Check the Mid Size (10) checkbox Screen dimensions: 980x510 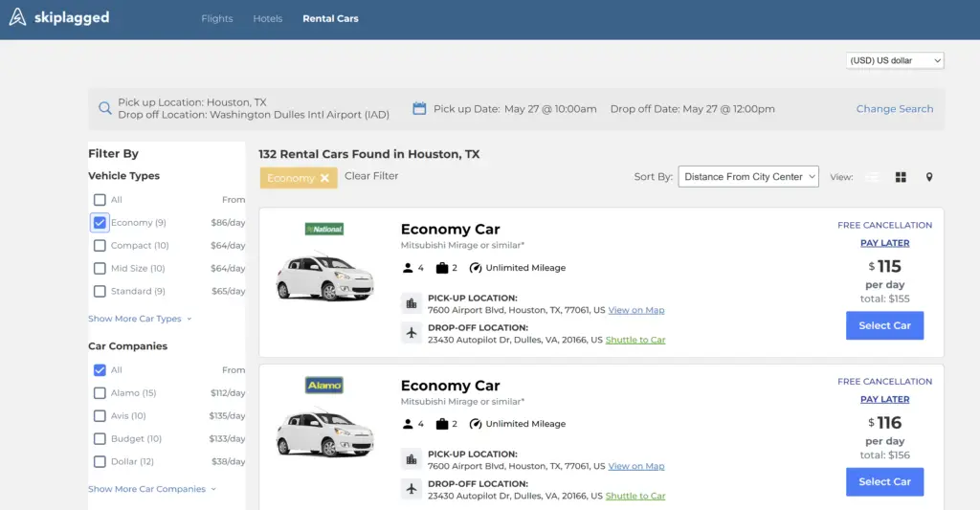tap(100, 268)
